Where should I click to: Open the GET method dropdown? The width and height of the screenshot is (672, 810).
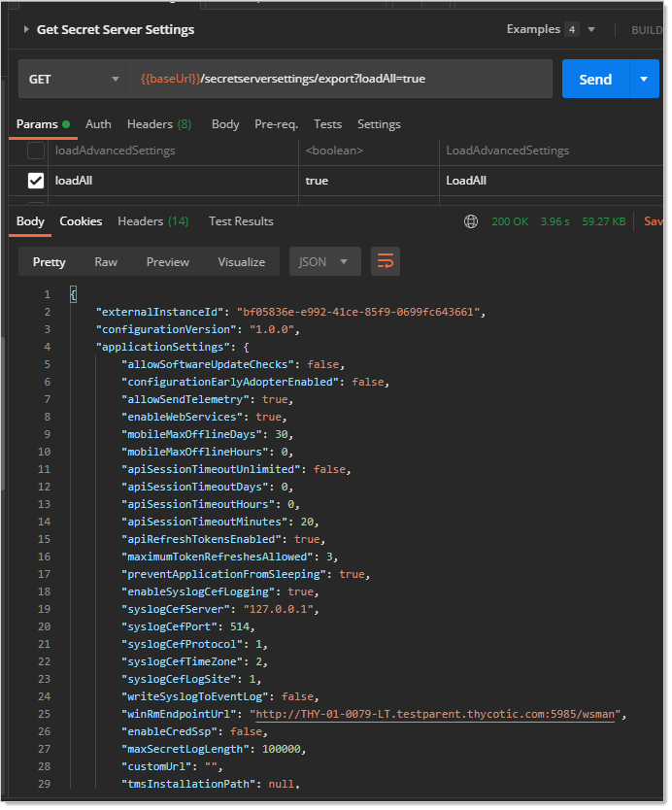(74, 80)
